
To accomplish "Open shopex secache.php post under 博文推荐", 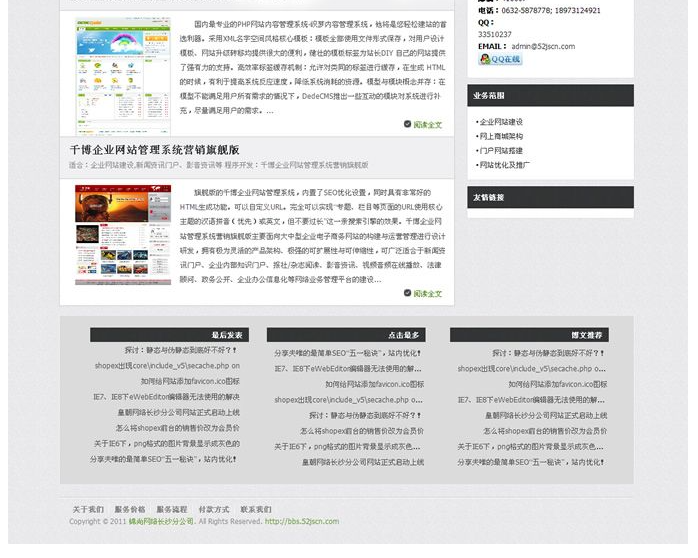I will tap(532, 369).
